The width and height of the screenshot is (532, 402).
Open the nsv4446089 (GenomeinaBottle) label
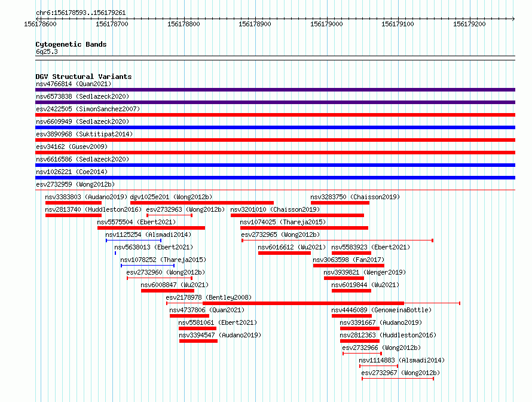coord(382,310)
